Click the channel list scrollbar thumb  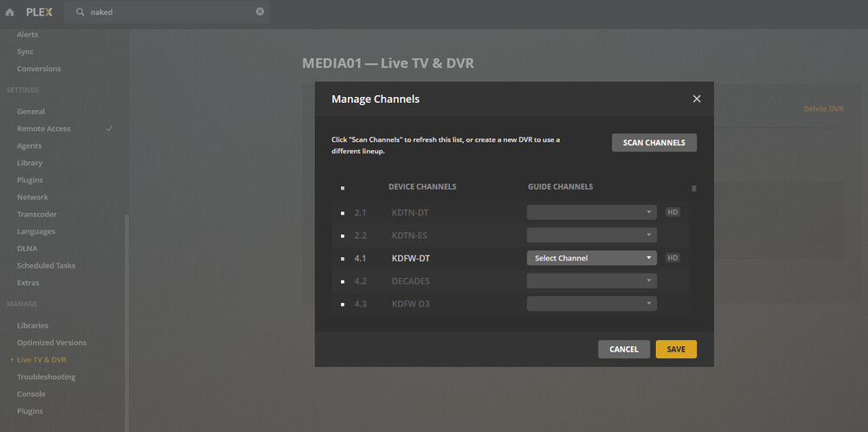(694, 189)
